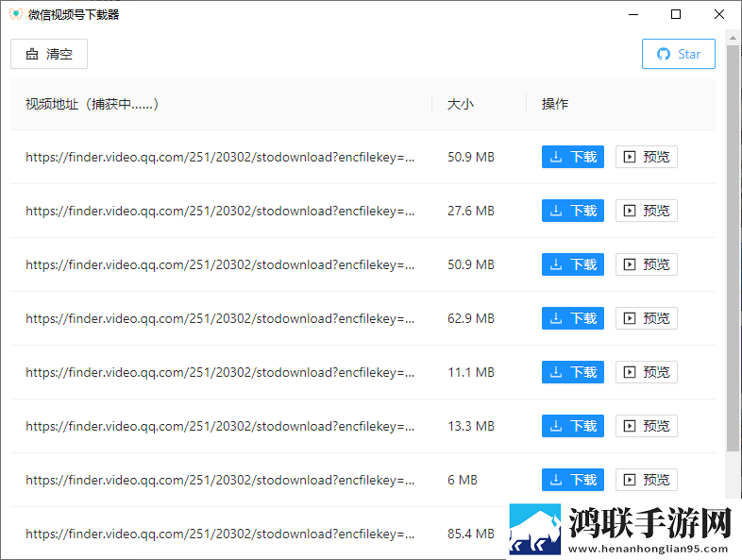This screenshot has height=560, width=742.
Task: Click the 13.3 MB size value
Action: (x=471, y=426)
